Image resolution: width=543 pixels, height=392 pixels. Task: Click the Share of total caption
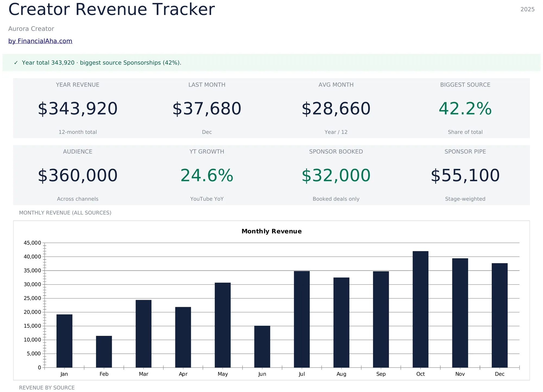[465, 132]
